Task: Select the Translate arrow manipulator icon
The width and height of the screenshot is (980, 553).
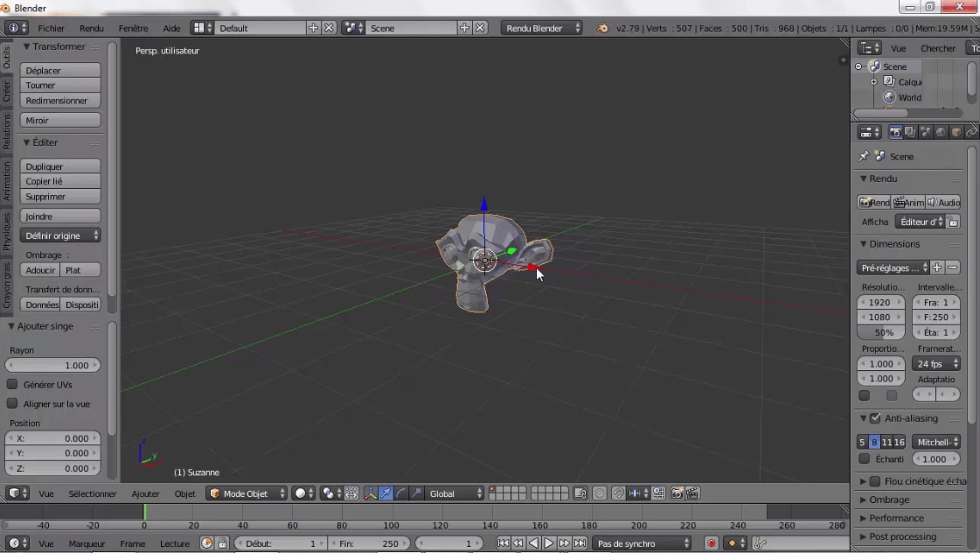Action: (x=385, y=493)
